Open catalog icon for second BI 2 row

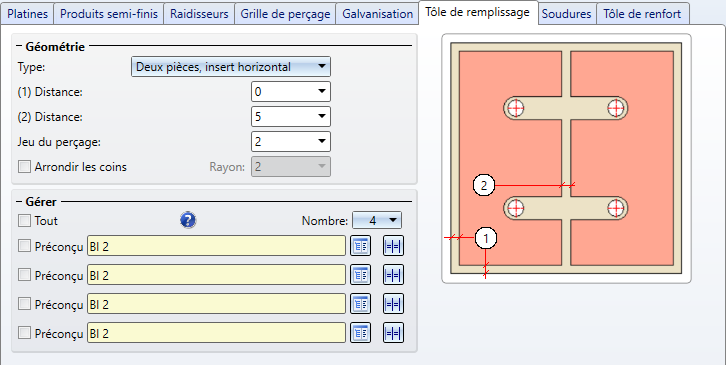[361, 275]
